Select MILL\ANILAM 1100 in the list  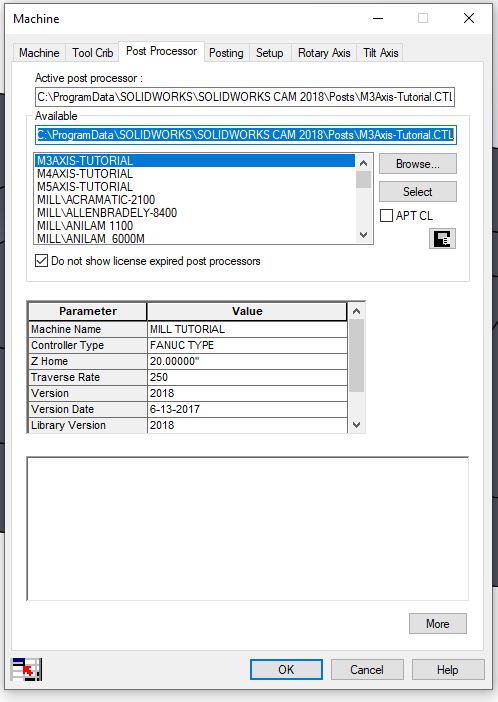pos(195,225)
